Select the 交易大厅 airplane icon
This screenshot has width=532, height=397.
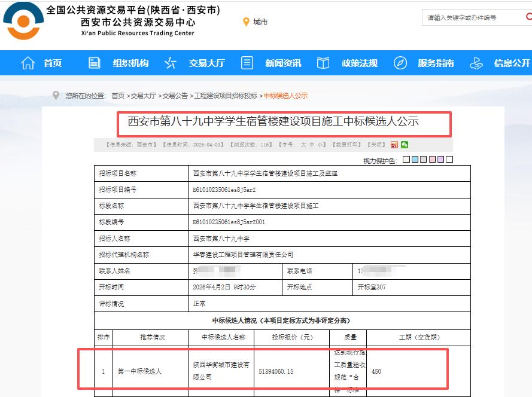(x=169, y=62)
